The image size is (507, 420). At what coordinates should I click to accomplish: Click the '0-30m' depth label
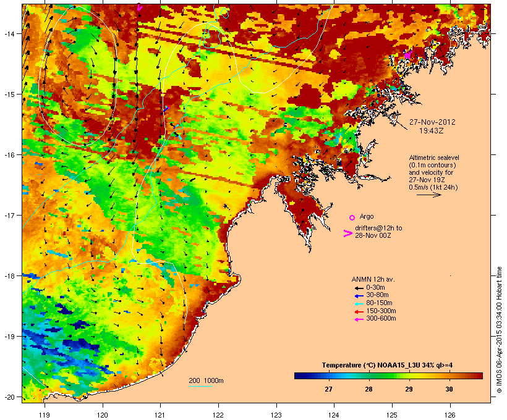click(x=375, y=288)
